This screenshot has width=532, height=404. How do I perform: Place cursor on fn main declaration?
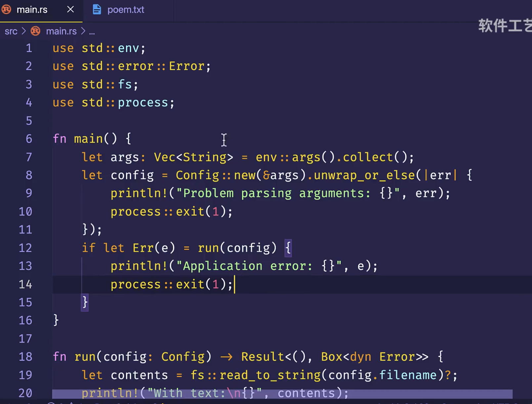(88, 139)
